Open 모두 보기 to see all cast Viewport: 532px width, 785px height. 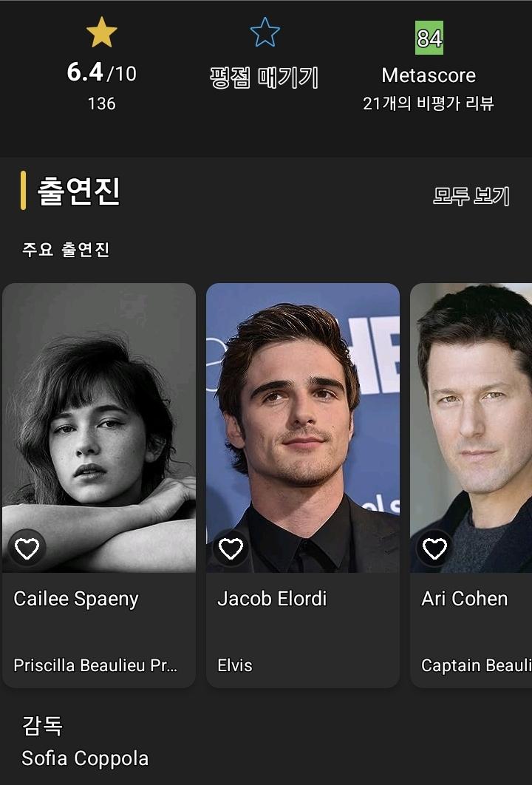pos(471,196)
